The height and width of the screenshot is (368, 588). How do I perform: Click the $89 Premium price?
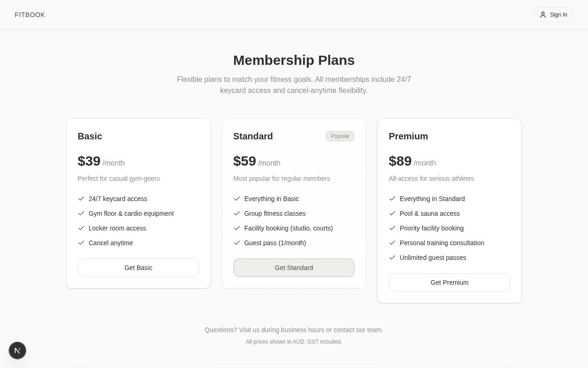pos(400,161)
